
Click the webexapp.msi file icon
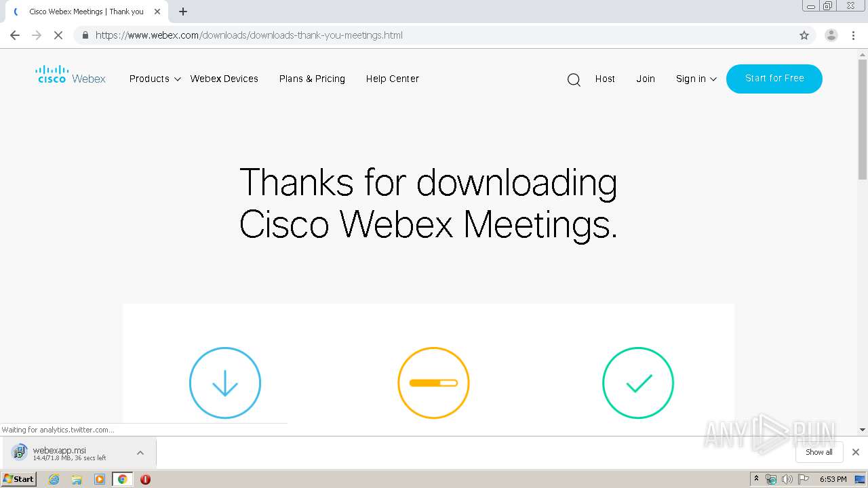pyautogui.click(x=20, y=452)
